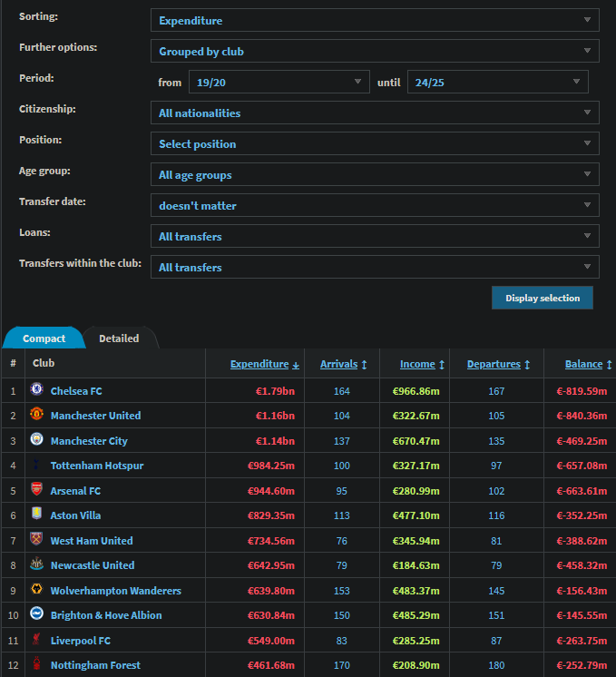Screen dimensions: 616x677
Task: Click the Liverpool FC club crest
Action: click(36, 639)
